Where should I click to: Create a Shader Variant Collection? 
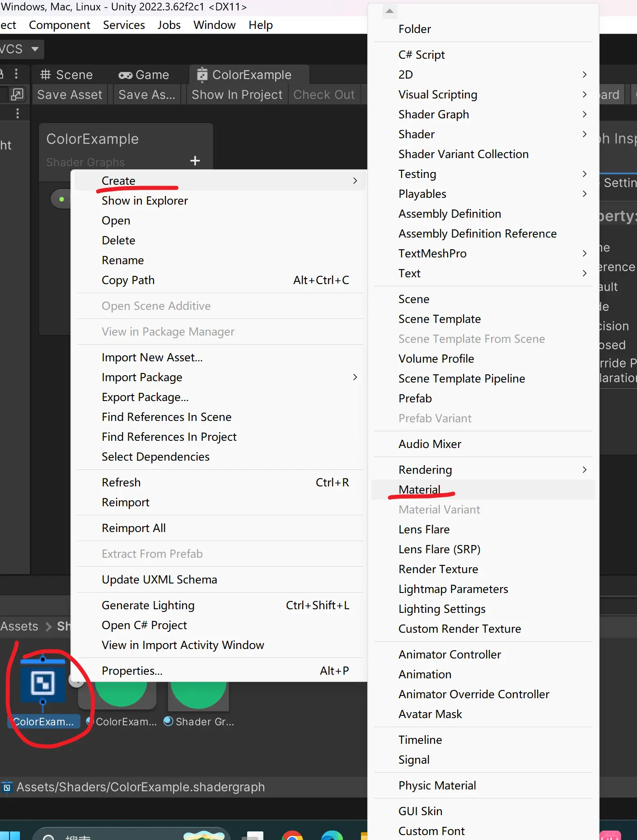[483, 154]
